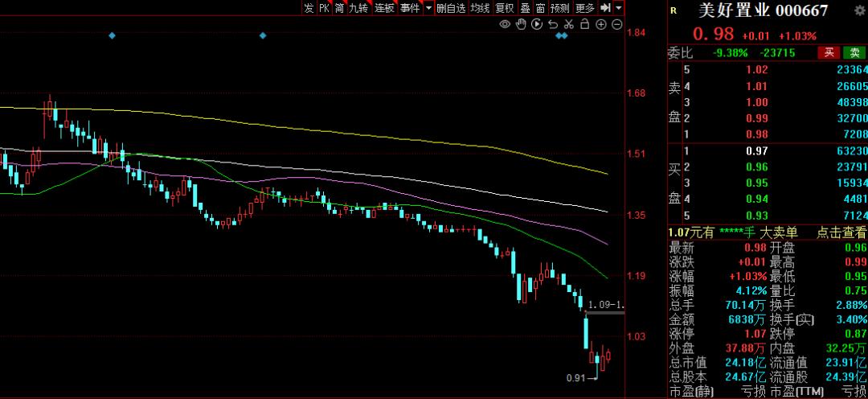The width and height of the screenshot is (868, 399).
Task: Click the 总市值 value 24.18亿
Action: pyautogui.click(x=746, y=363)
